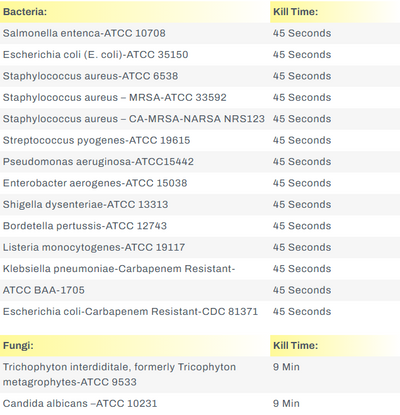The height and width of the screenshot is (415, 400).
Task: Click Staphylococcus aureus-ATCC 6538 entry
Action: pyautogui.click(x=90, y=76)
